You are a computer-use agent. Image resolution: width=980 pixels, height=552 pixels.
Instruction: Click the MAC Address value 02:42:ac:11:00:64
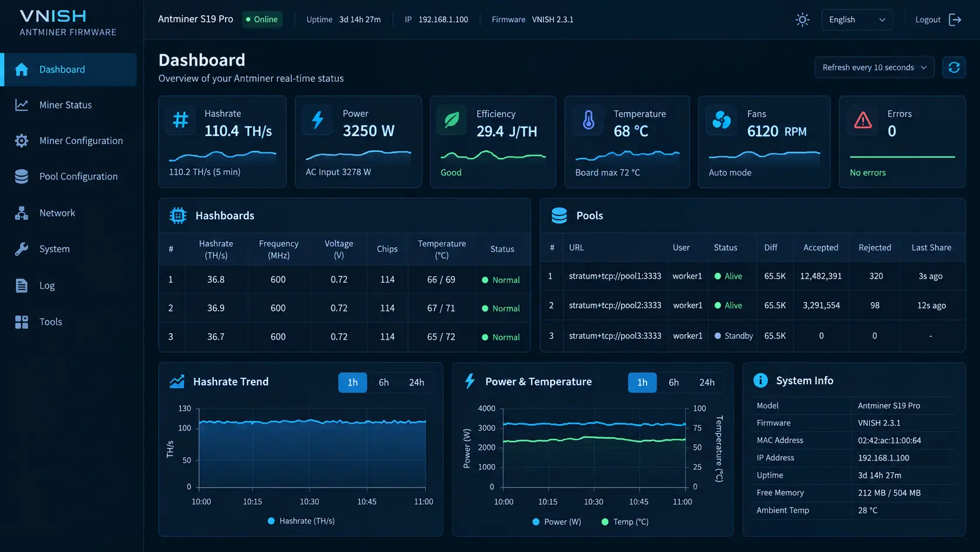(x=889, y=441)
